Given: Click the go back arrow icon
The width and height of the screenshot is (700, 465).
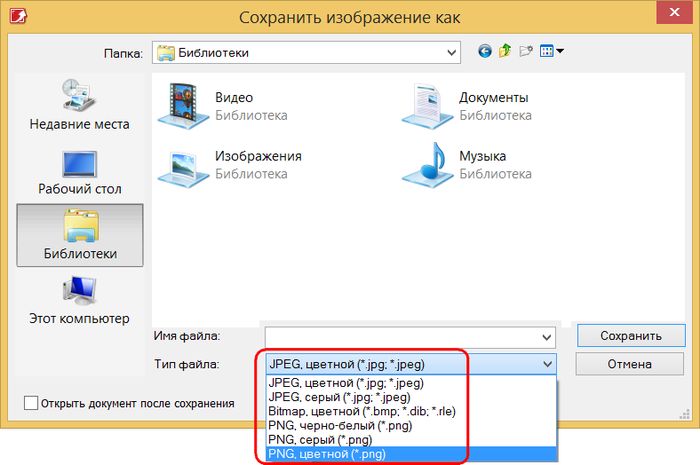Looking at the screenshot, I should pyautogui.click(x=485, y=51).
